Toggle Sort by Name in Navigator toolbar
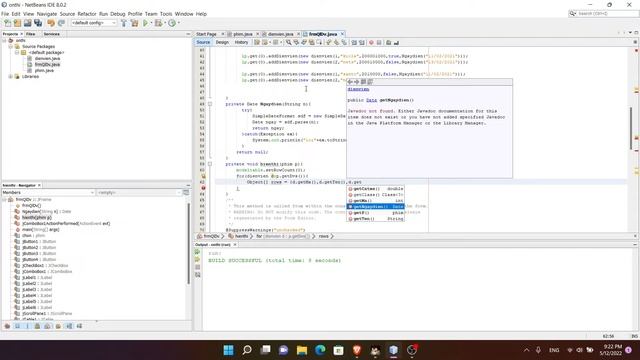 [x=69, y=326]
